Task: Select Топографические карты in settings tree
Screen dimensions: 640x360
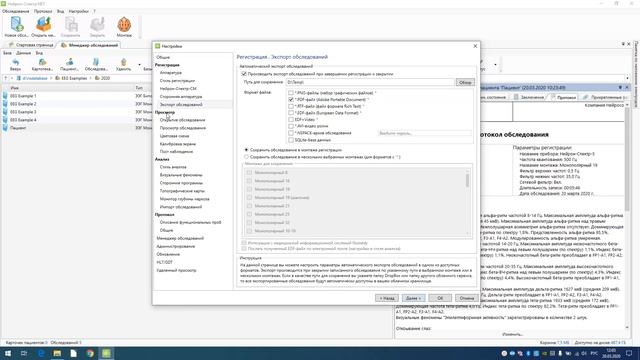Action: [182, 191]
